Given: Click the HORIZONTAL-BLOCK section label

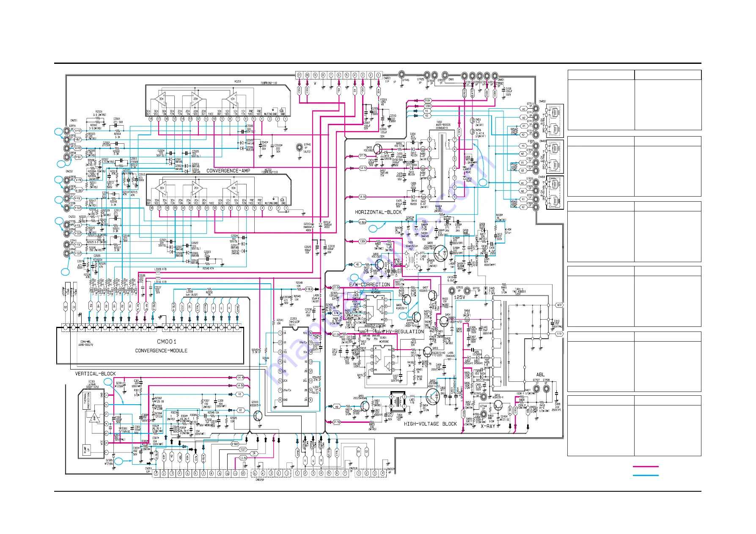Looking at the screenshot, I should [378, 212].
